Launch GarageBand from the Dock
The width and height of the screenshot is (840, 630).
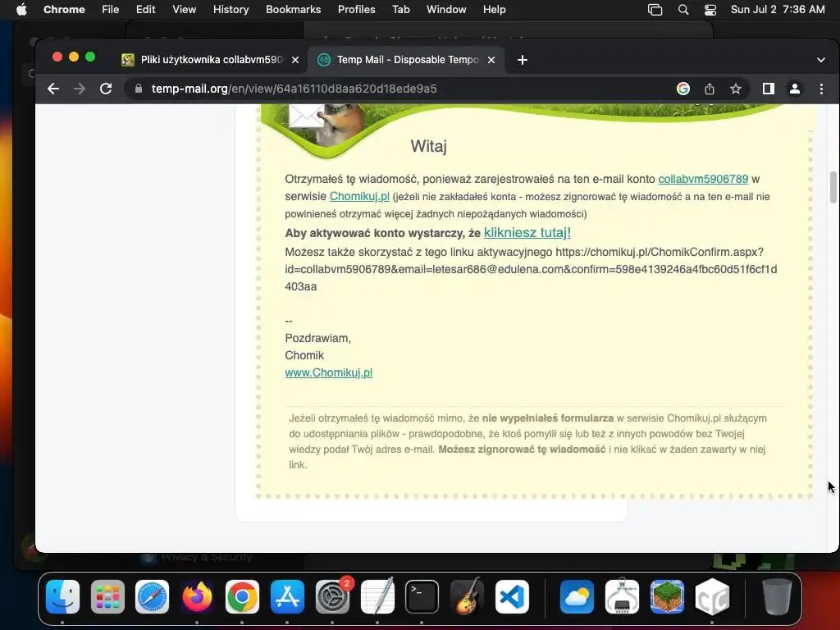coord(467,597)
